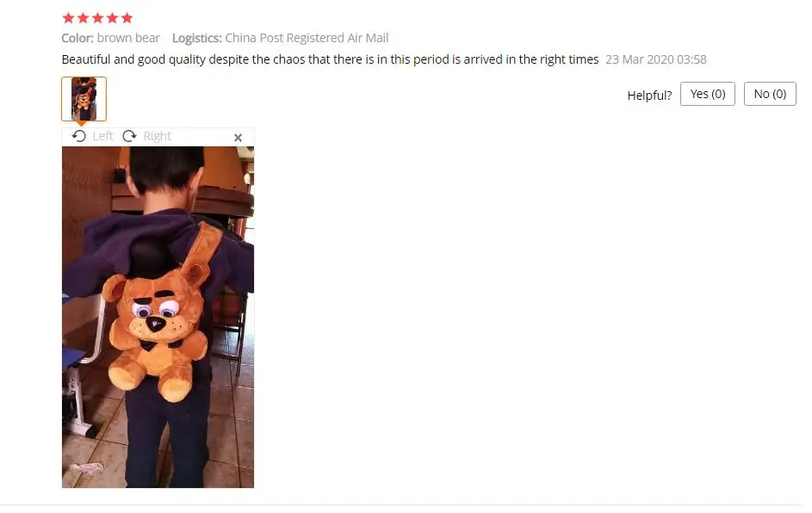The width and height of the screenshot is (812, 513).
Task: Click the third rating star
Action: pyautogui.click(x=97, y=18)
